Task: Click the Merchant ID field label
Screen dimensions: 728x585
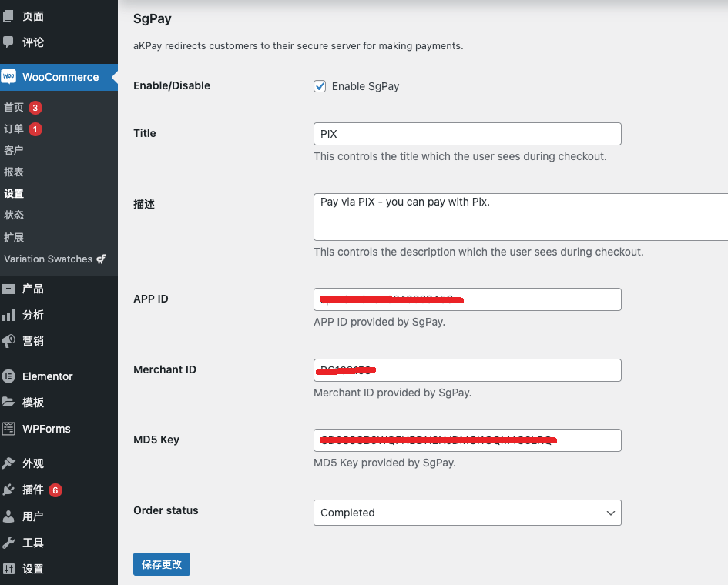Action: pyautogui.click(x=165, y=369)
